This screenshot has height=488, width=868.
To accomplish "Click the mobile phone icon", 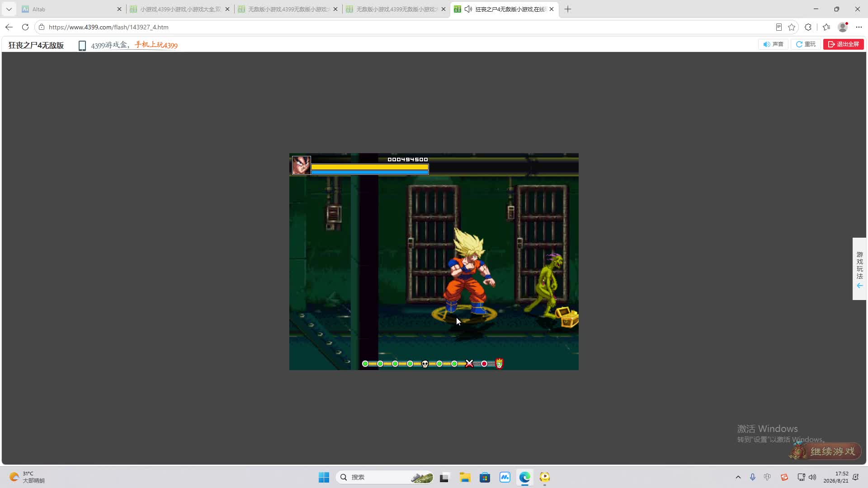I will [82, 46].
